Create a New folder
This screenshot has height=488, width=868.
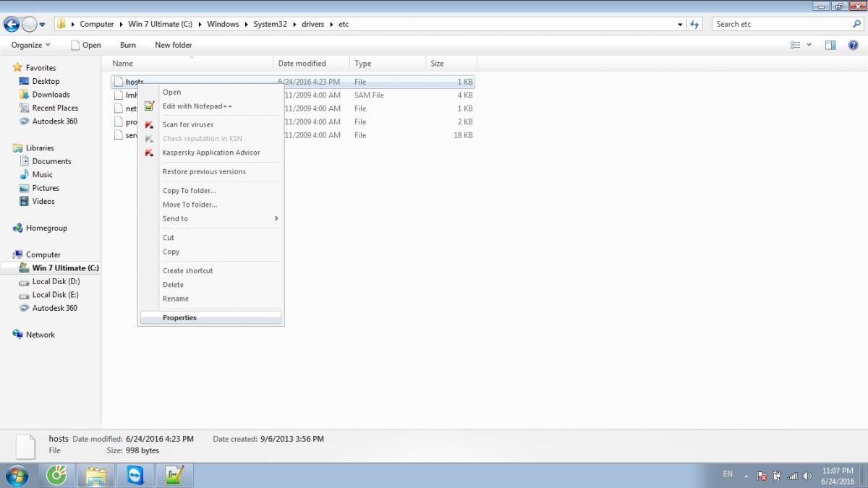pyautogui.click(x=173, y=45)
